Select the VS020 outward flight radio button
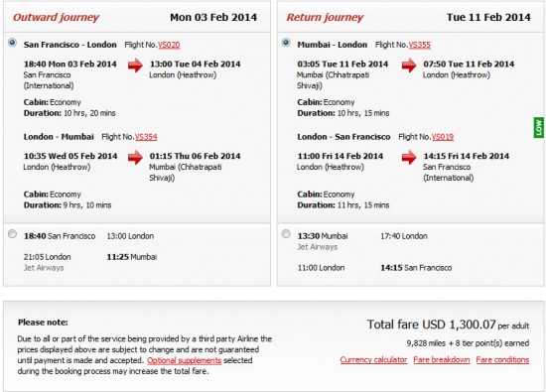This screenshot has width=546, height=392. click(12, 43)
